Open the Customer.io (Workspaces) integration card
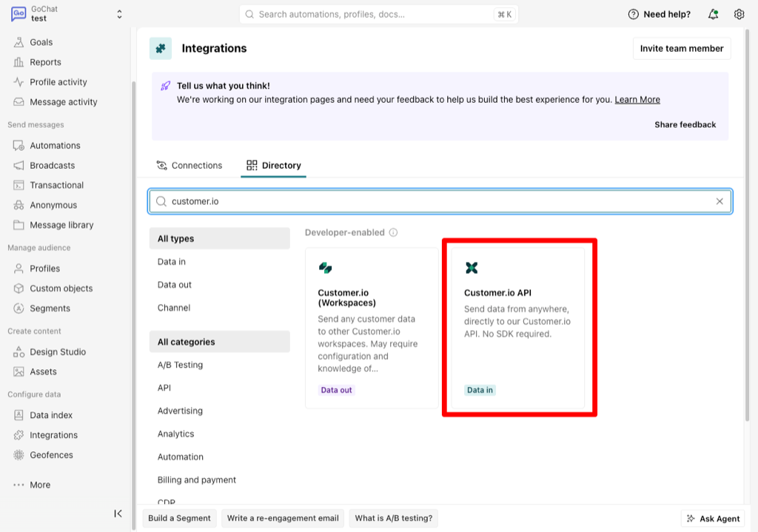 [372, 328]
